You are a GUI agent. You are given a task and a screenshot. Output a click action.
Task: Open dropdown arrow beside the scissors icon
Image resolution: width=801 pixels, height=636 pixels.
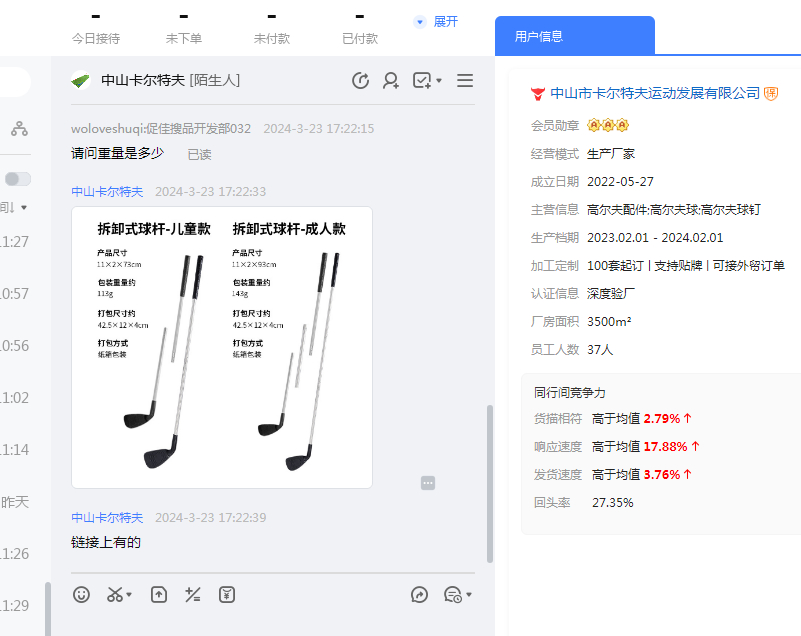point(130,596)
